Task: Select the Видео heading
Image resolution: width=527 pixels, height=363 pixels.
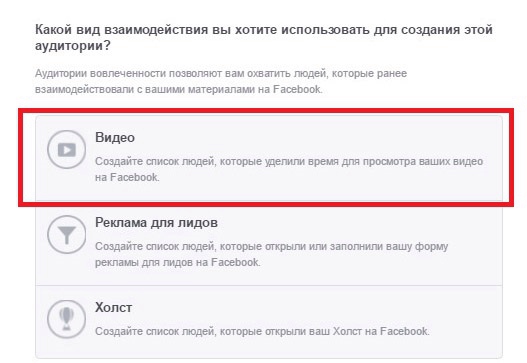Action: click(x=115, y=137)
